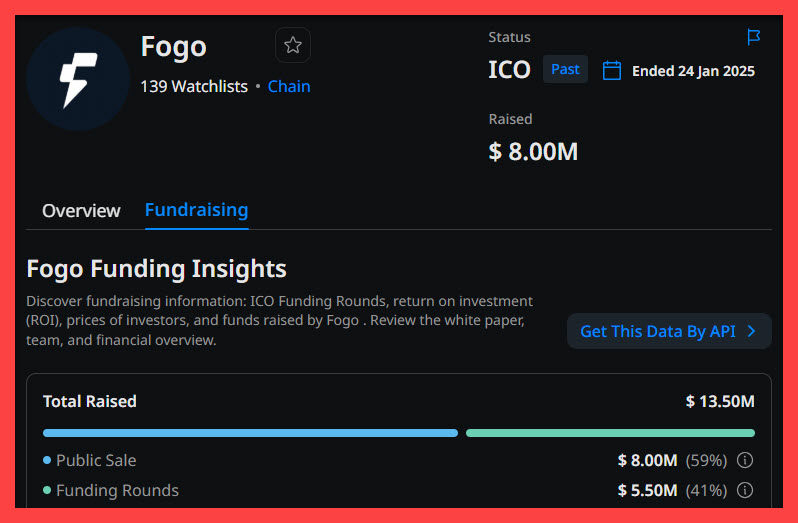Click Get This Data By API button
Image resolution: width=798 pixels, height=523 pixels.
(x=669, y=331)
